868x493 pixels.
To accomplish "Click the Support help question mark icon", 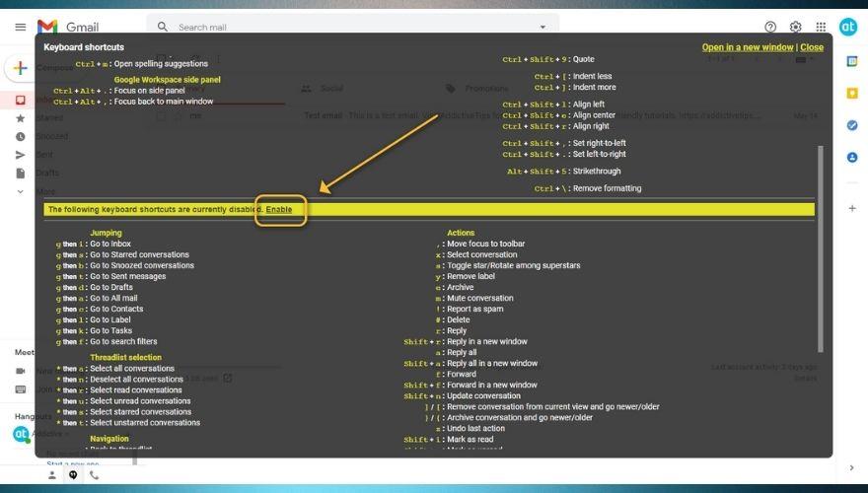I will [770, 27].
